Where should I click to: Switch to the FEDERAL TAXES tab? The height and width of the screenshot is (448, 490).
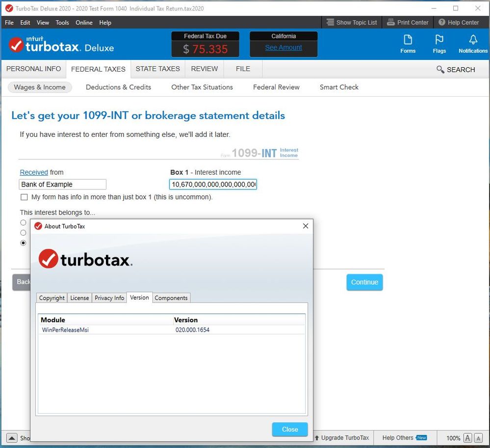coord(98,69)
